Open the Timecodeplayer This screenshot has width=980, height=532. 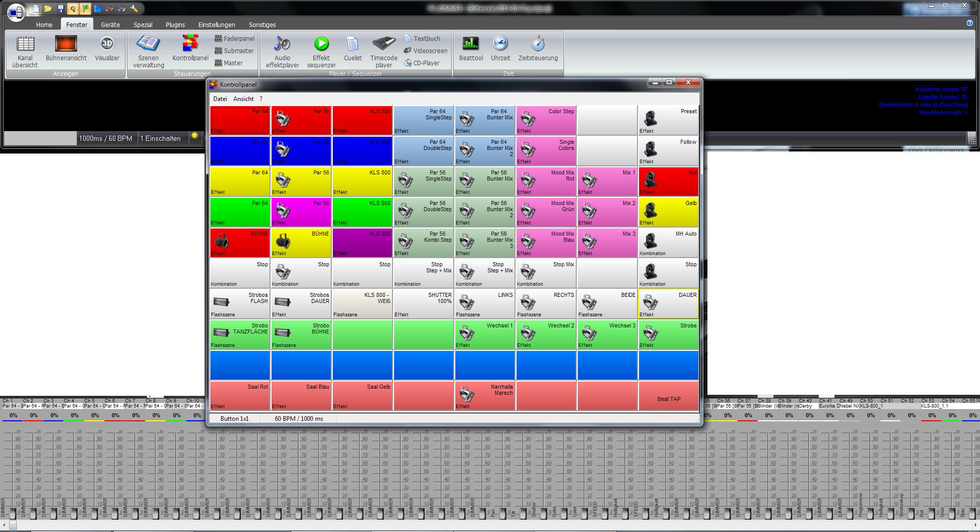pyautogui.click(x=384, y=52)
